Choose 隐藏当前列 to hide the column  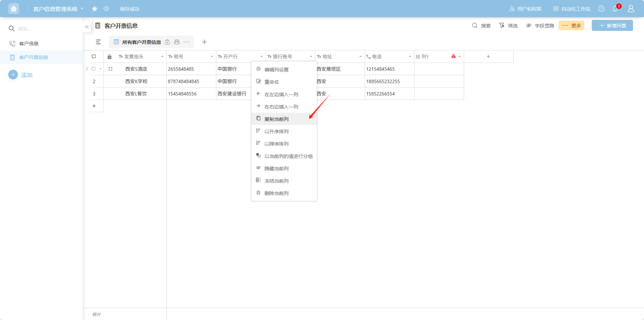point(276,169)
